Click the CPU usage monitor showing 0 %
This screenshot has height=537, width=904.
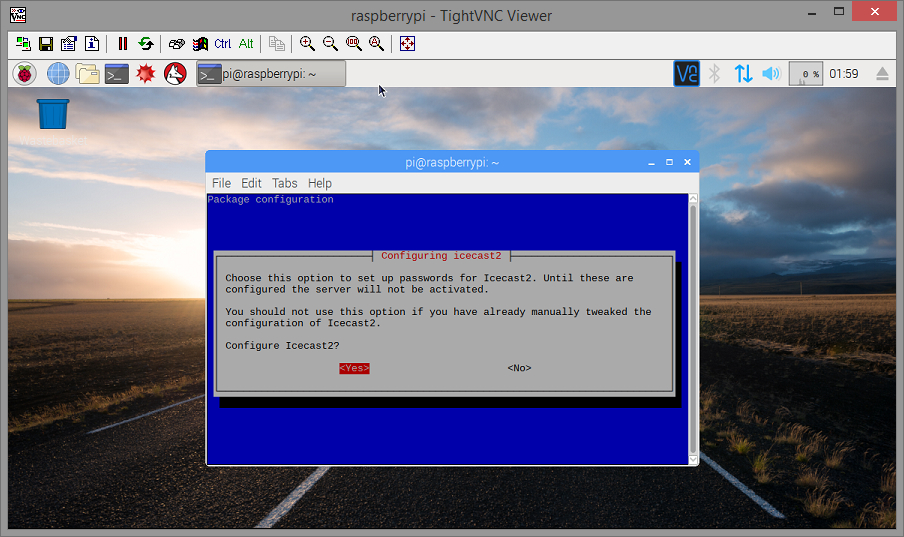click(805, 74)
